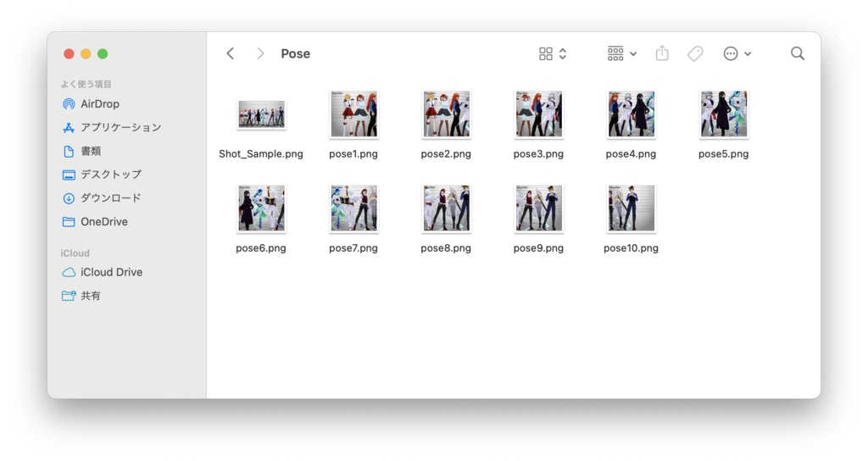This screenshot has height=461, width=868.
Task: Go forward with the right chevron button
Action: 260,53
